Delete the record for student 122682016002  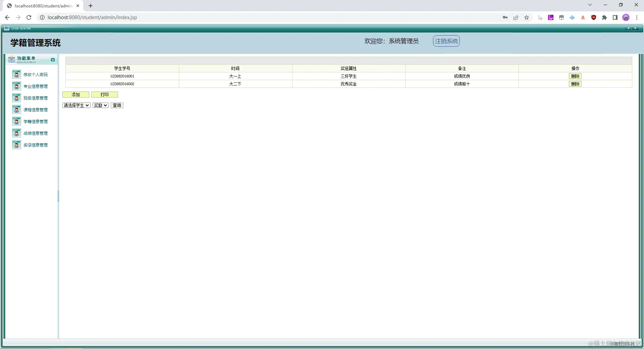coord(575,84)
